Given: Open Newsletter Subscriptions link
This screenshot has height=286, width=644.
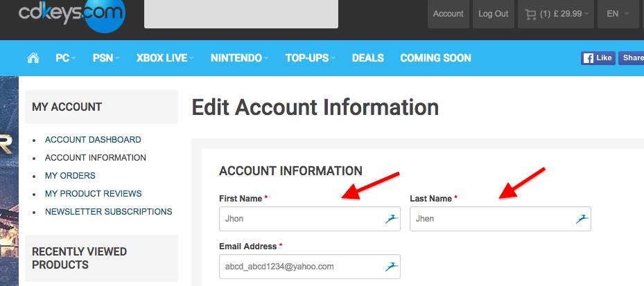Looking at the screenshot, I should coord(108,212).
